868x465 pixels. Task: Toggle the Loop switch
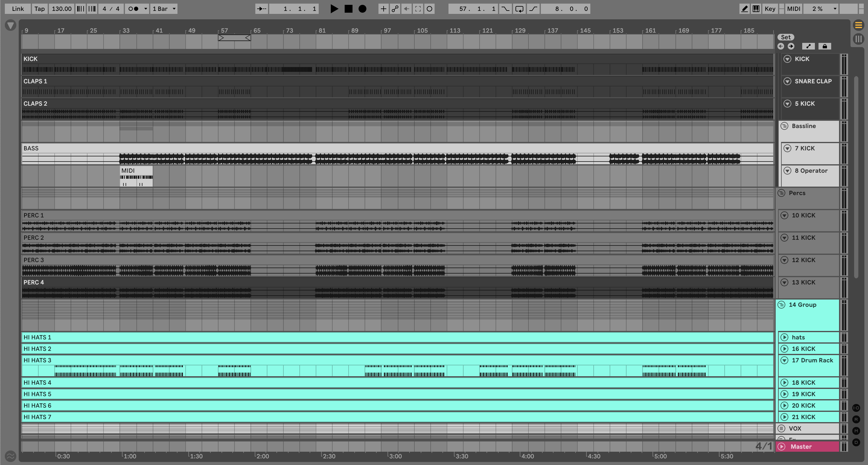point(519,9)
